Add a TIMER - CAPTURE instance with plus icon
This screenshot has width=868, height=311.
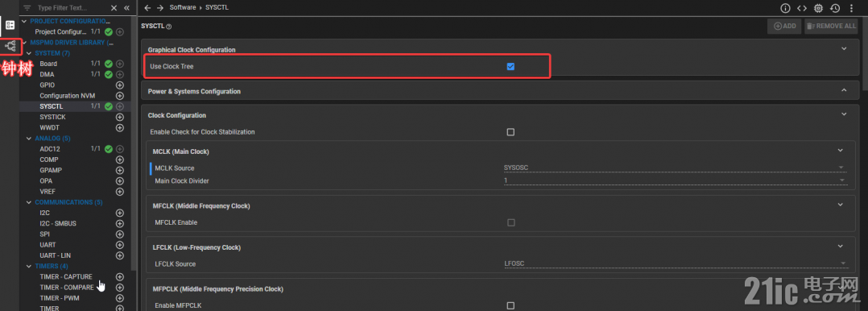(119, 276)
